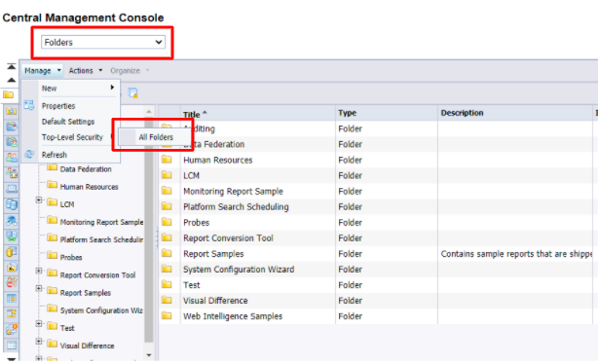The image size is (598, 364).
Task: Click folder icon beside Web Intelligence Samples
Action: (x=167, y=315)
